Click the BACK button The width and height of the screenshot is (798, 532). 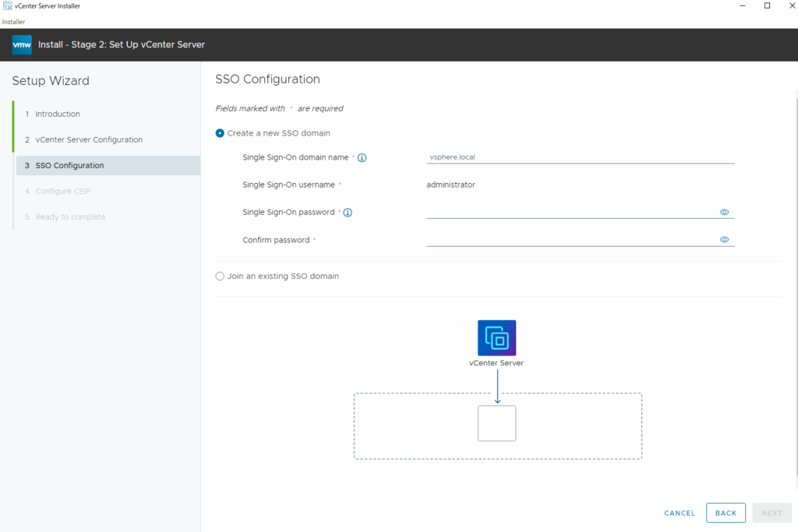pyautogui.click(x=725, y=513)
